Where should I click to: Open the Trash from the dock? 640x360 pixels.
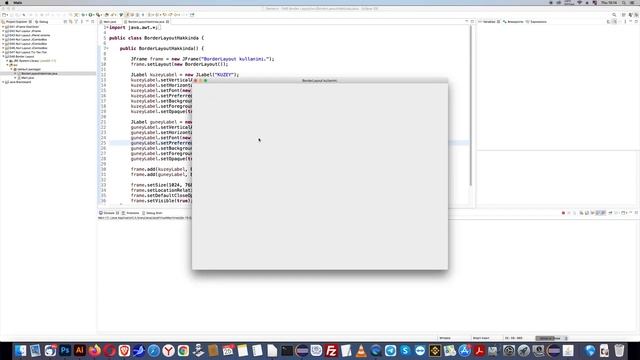coord(619,351)
